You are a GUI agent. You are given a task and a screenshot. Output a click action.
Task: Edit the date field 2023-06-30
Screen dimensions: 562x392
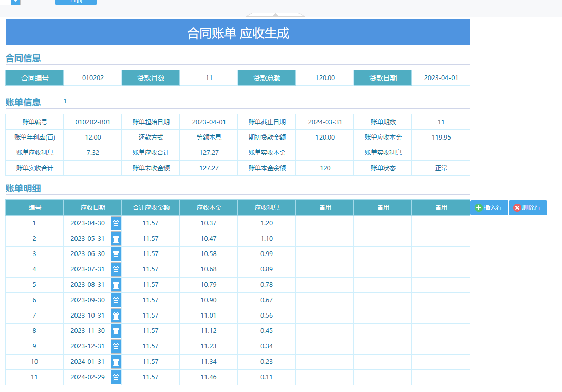click(x=87, y=254)
